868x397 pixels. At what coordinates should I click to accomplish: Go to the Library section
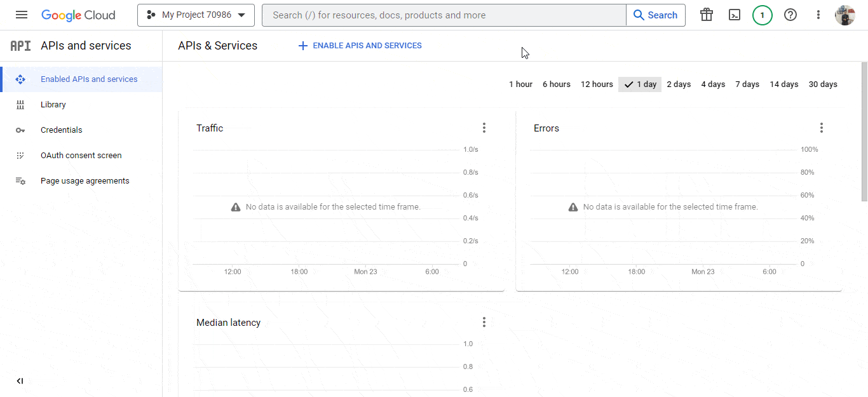click(53, 104)
